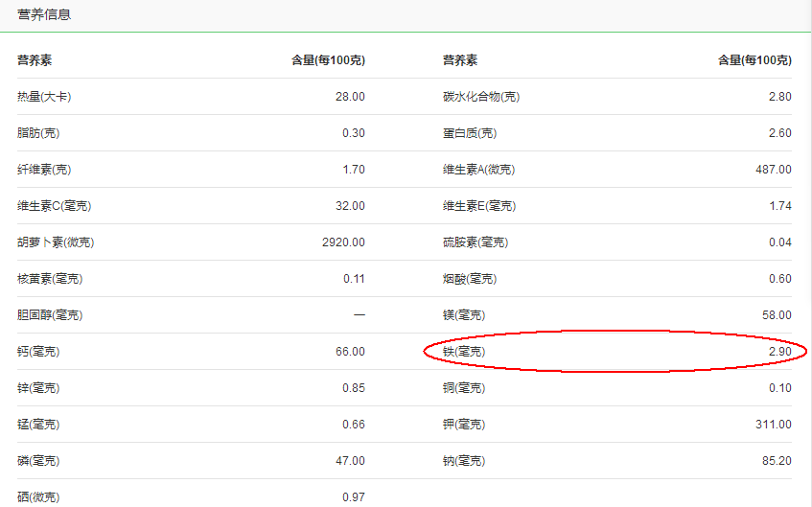Select the 铜(毫克) label
The height and width of the screenshot is (507, 812).
[x=464, y=388]
